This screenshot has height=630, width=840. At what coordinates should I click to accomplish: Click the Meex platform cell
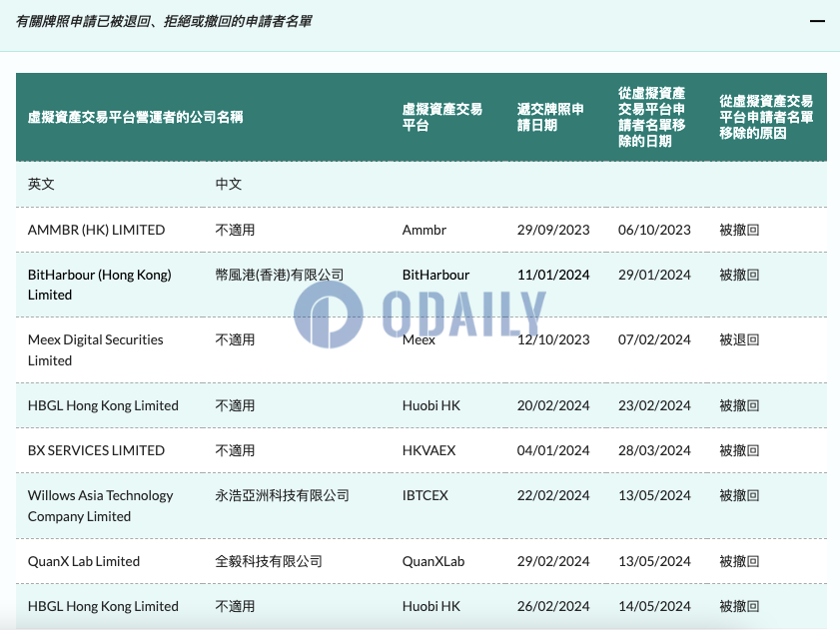point(419,339)
